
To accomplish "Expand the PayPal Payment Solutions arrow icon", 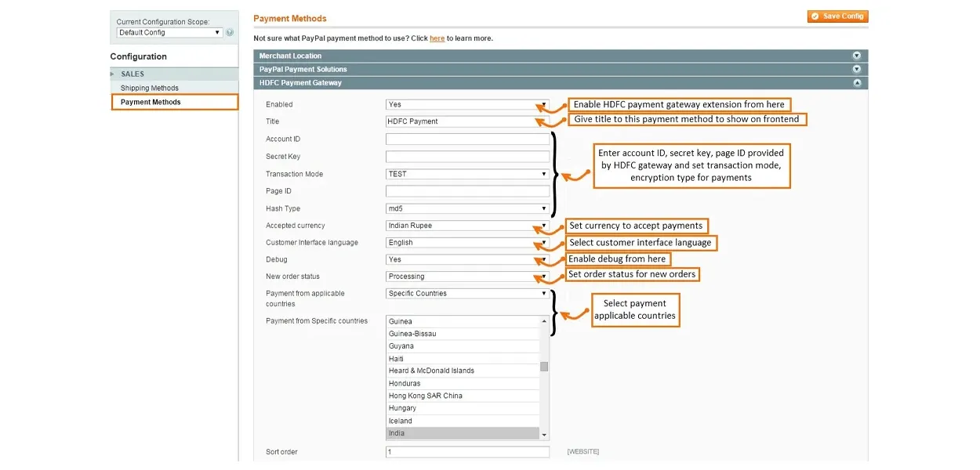I will pyautogui.click(x=856, y=69).
